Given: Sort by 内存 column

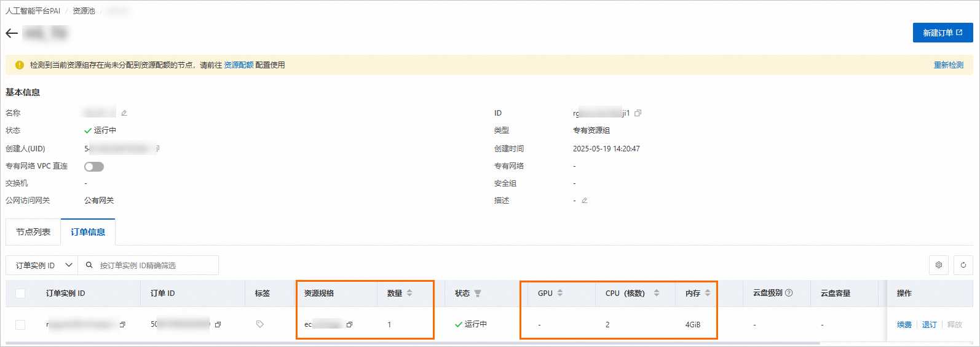Looking at the screenshot, I should [708, 293].
